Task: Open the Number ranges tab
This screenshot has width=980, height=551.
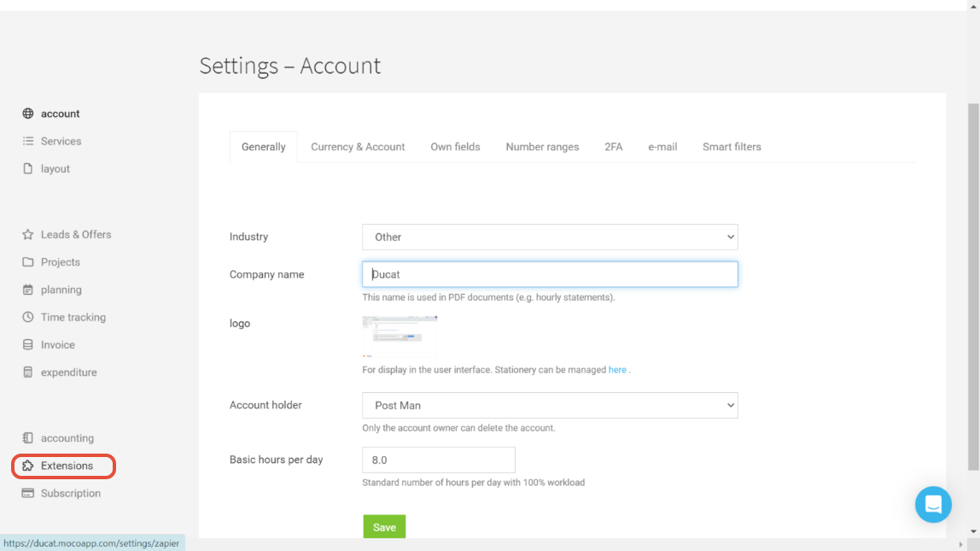Action: [542, 147]
